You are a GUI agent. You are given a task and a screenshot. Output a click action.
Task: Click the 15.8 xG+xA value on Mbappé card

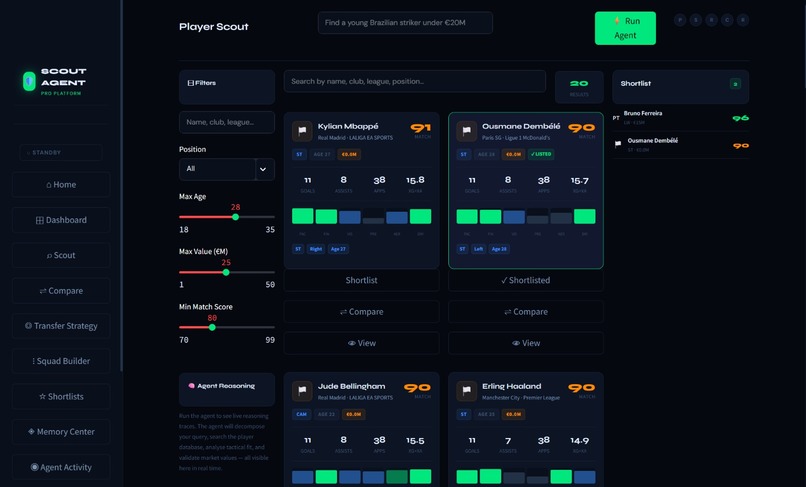pos(415,180)
